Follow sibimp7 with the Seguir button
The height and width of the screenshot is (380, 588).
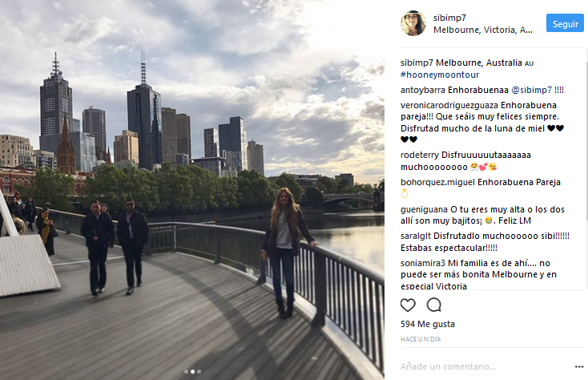tap(565, 23)
